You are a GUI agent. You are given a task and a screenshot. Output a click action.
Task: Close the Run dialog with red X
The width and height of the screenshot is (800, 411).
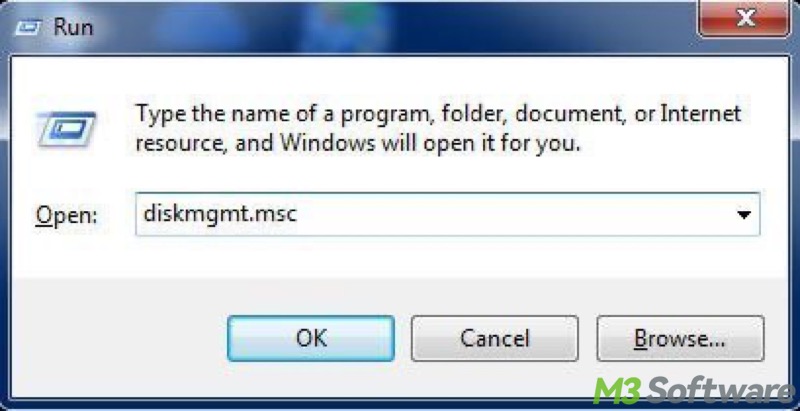(745, 19)
